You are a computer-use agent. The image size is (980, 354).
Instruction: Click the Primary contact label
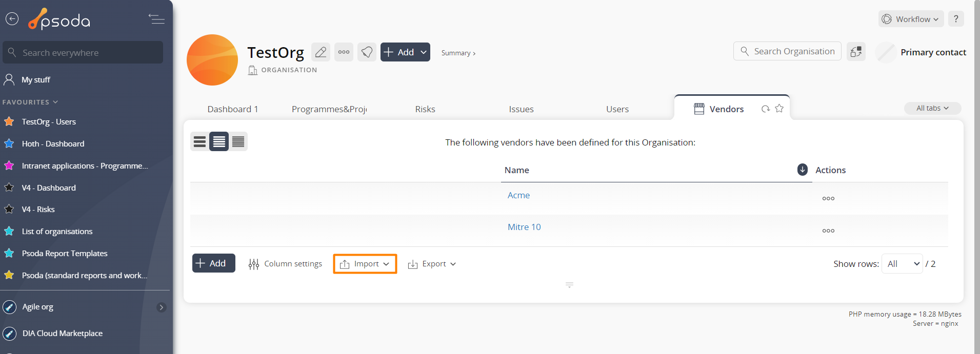tap(933, 52)
